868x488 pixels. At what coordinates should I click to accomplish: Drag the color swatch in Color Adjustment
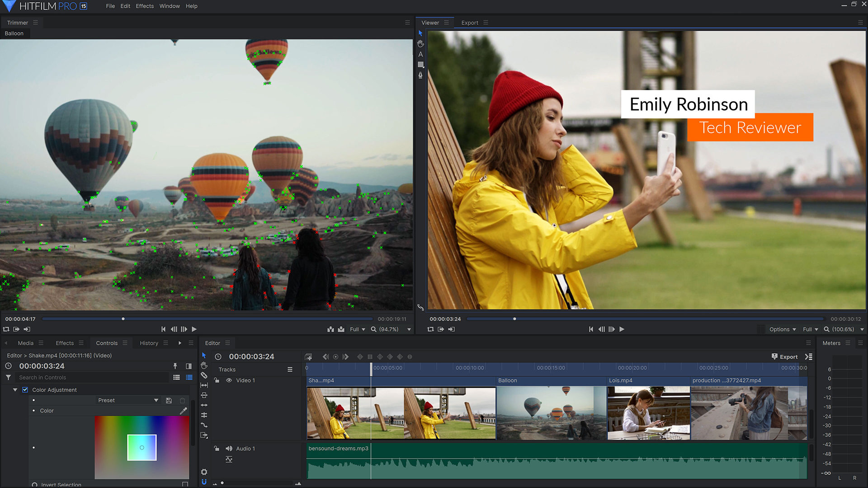tap(142, 447)
